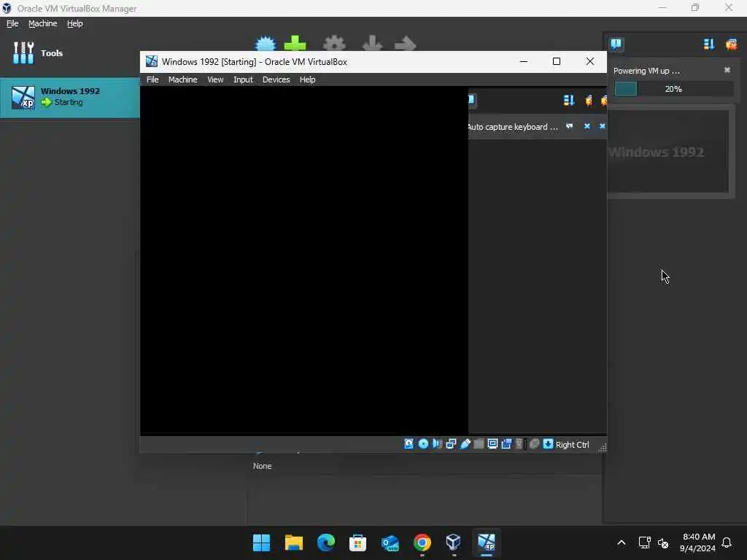Dismiss the Powering VM up notification

click(x=727, y=70)
